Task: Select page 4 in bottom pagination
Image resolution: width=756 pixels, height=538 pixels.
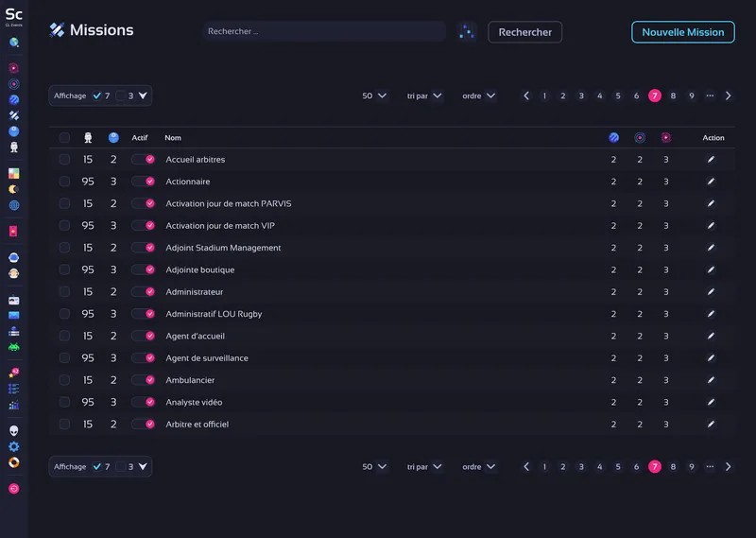Action: tap(599, 466)
